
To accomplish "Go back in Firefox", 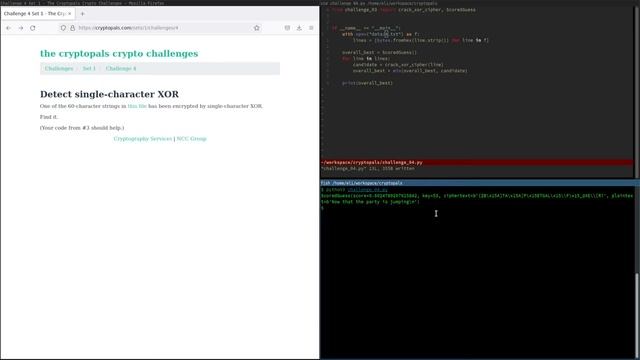I will 9,28.
